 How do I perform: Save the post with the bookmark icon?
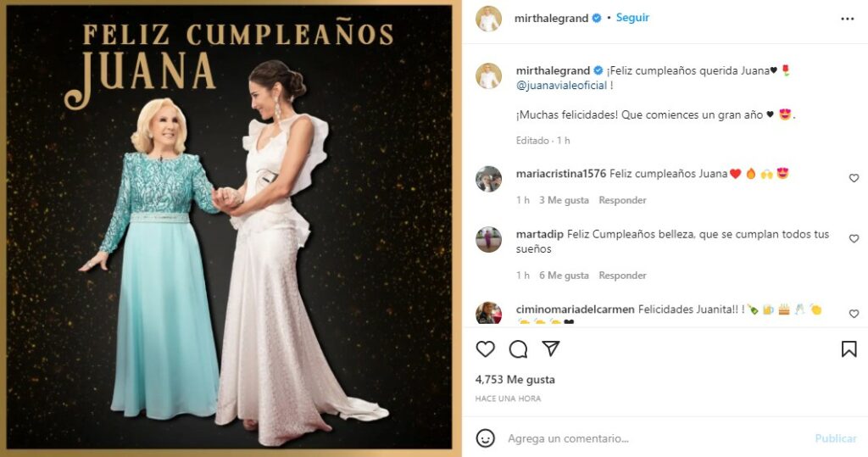(849, 349)
